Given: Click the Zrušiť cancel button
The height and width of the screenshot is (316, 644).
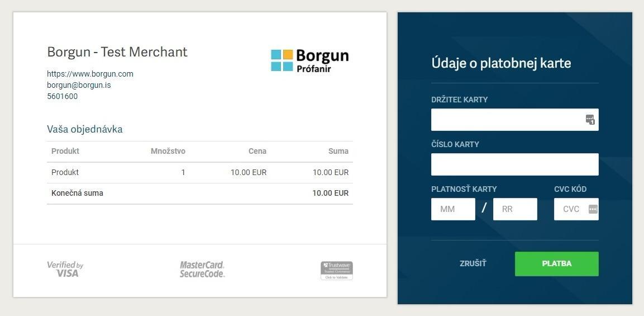Looking at the screenshot, I should (x=473, y=264).
